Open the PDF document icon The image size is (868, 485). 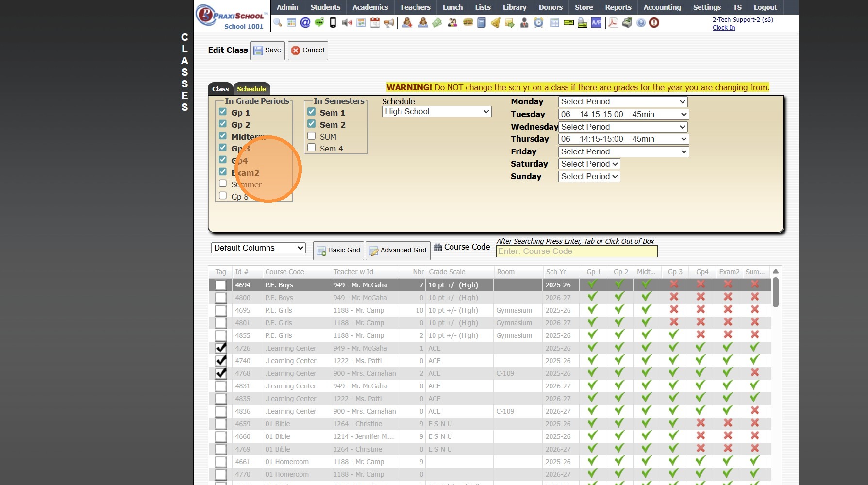(x=613, y=23)
